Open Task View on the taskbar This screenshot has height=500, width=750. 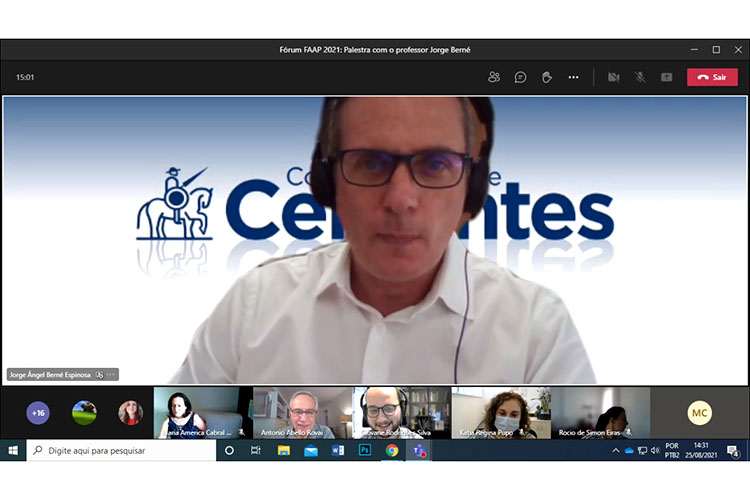256,450
